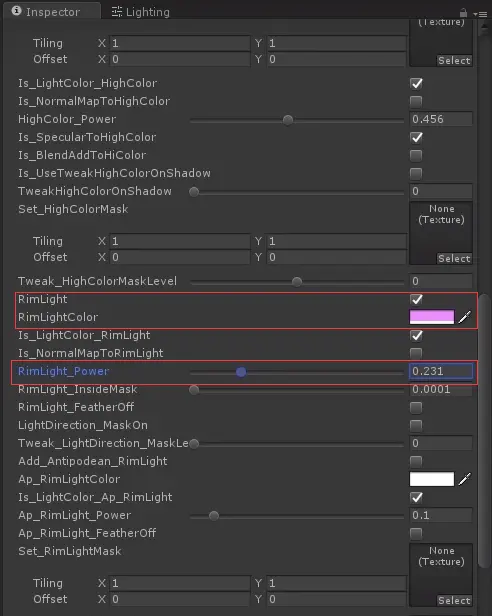The width and height of the screenshot is (492, 616).
Task: Click the Set_HighColorMask label
Action: 73,209
